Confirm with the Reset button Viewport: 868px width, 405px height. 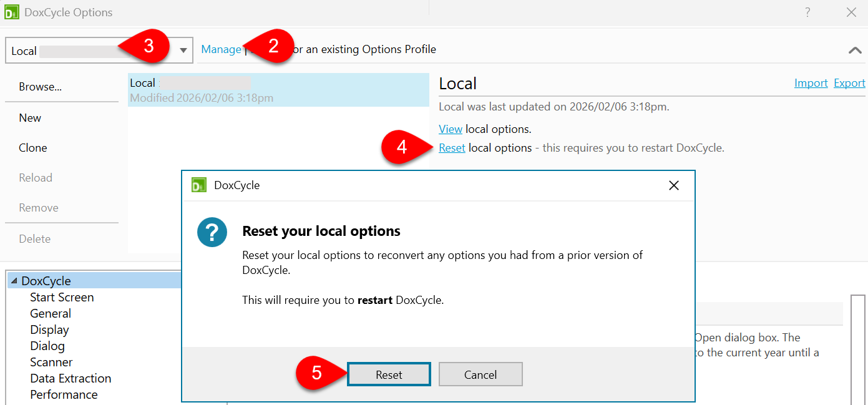click(x=389, y=374)
